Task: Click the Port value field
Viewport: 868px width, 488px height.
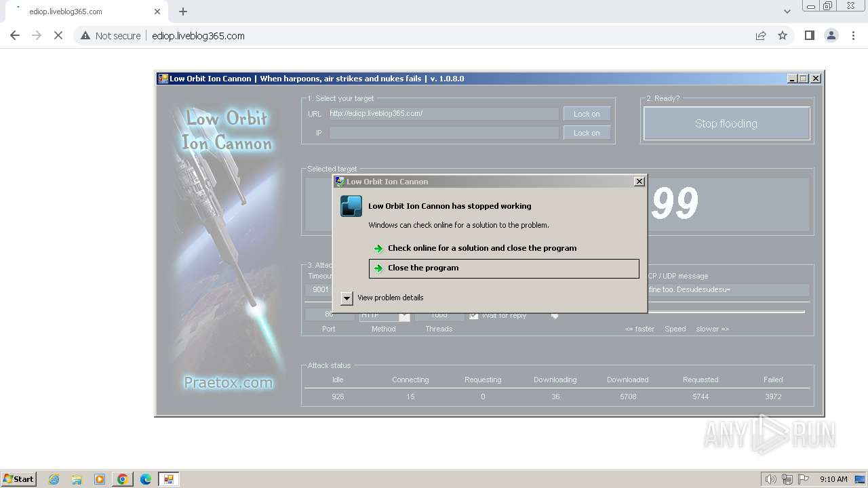Action: pos(329,315)
